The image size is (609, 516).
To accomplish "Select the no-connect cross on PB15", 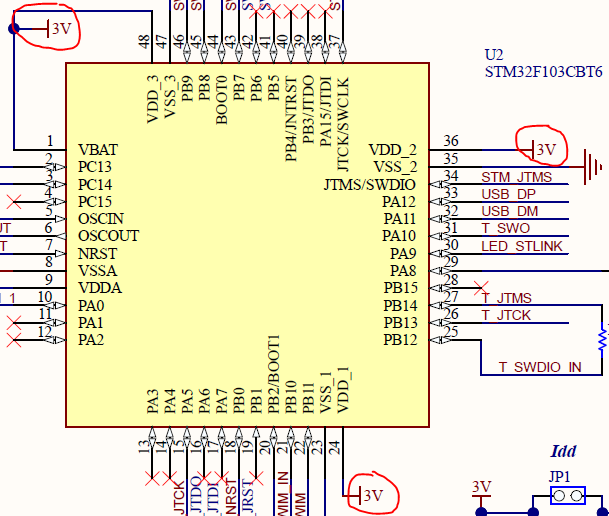I will click(x=481, y=288).
